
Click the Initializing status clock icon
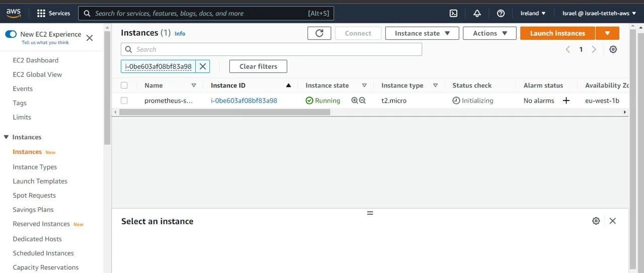coord(456,101)
